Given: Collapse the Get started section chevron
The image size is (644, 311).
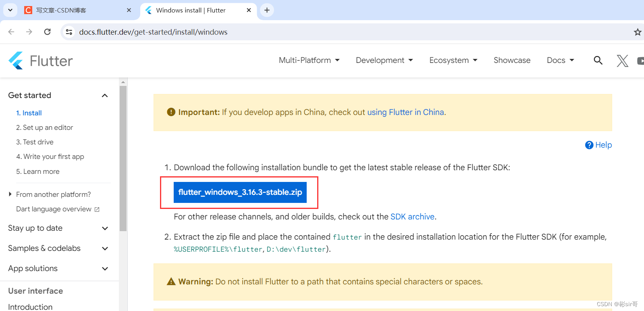Looking at the screenshot, I should point(105,96).
